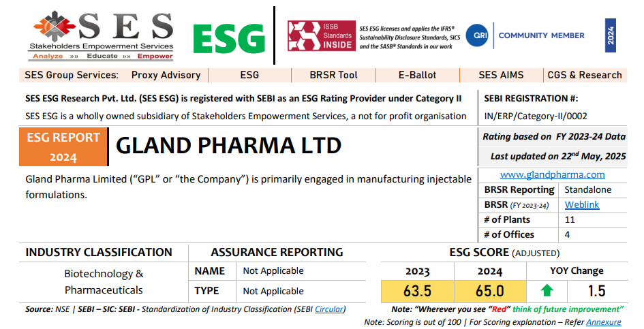Click the blue 2024 vertical badge
The width and height of the screenshot is (644, 329).
[x=611, y=35]
